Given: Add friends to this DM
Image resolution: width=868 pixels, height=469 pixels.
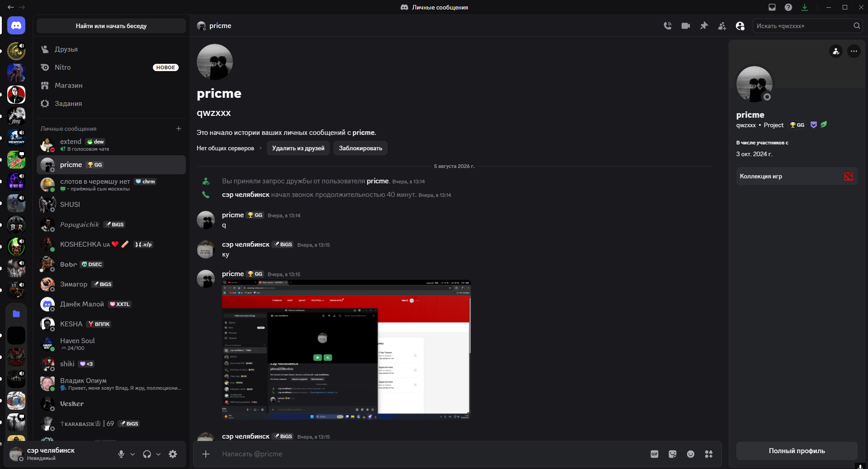Looking at the screenshot, I should click(x=722, y=26).
